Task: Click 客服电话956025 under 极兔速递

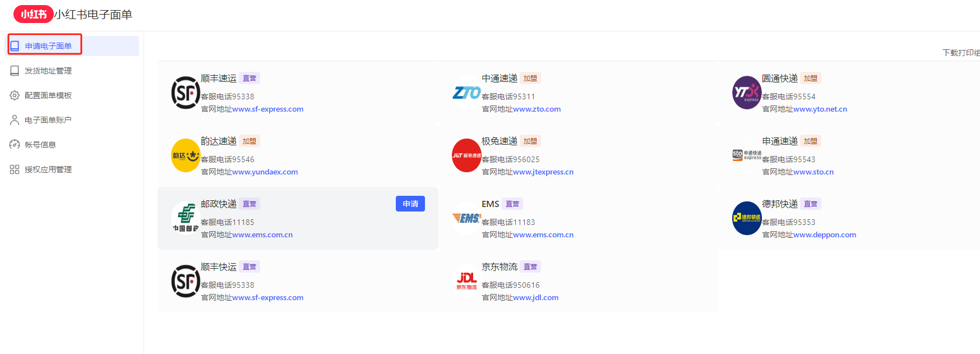Action: 511,159
